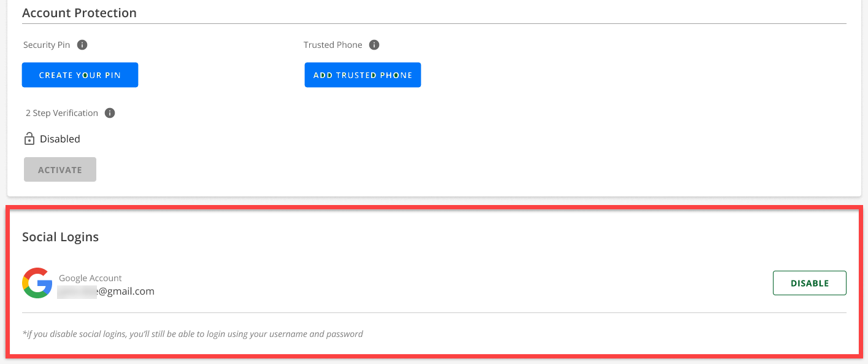Click the Google account logo
868x364 pixels.
36,283
